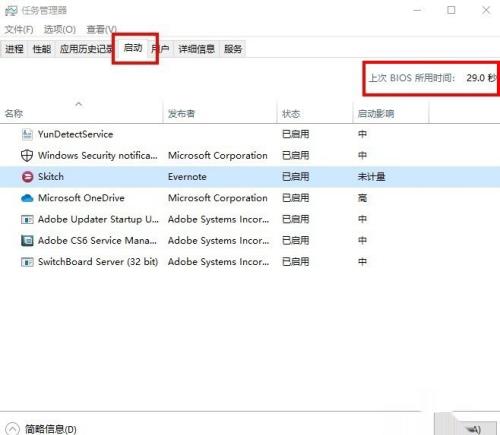Click the 29.0 秒 BIOS time value

click(481, 78)
